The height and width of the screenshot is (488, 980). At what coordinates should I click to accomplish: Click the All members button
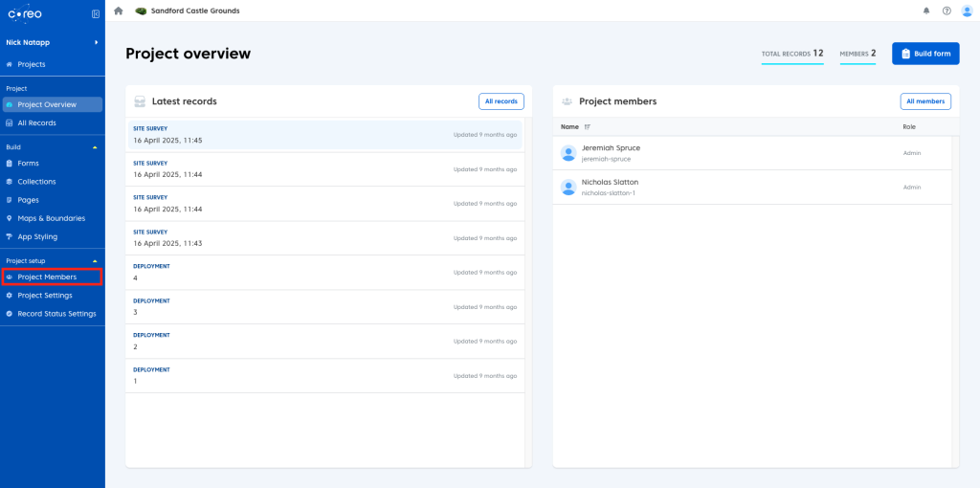tap(925, 101)
